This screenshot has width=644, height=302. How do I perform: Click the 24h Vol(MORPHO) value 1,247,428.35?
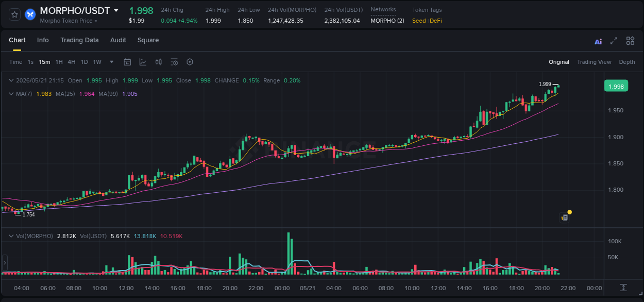285,21
